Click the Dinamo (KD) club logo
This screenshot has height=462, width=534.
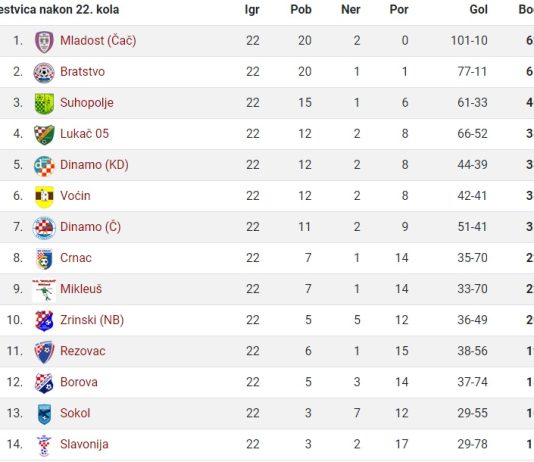coord(44,166)
